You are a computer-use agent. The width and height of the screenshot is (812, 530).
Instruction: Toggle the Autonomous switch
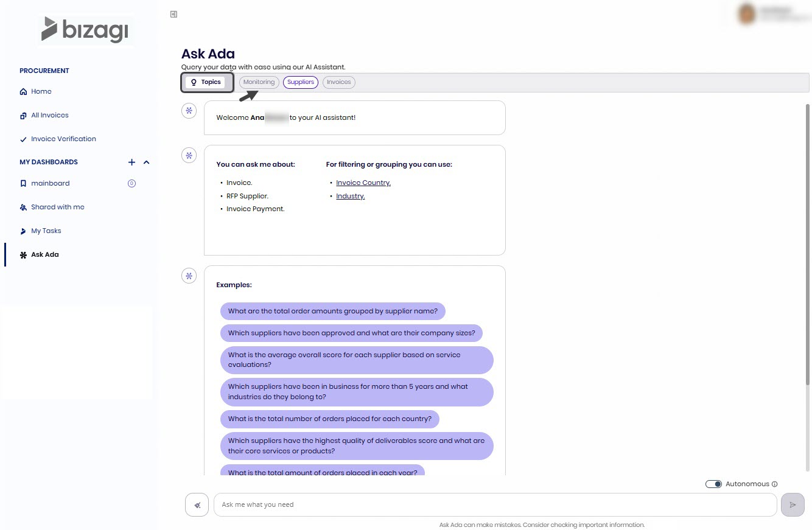coord(713,484)
